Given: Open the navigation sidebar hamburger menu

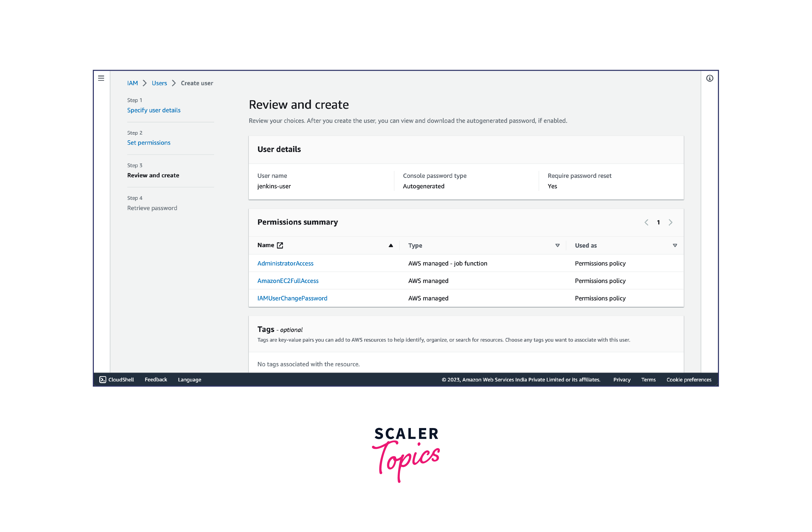Looking at the screenshot, I should click(x=101, y=78).
